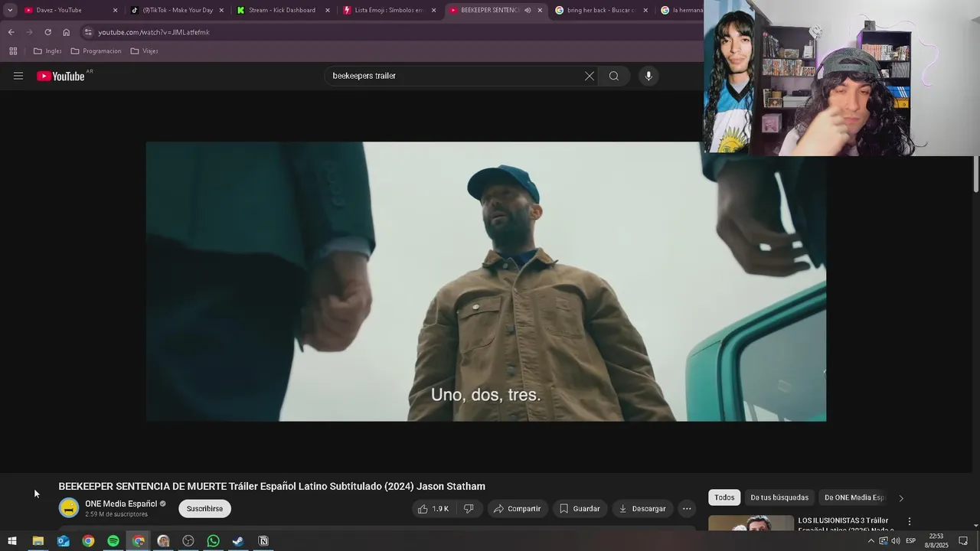Viewport: 980px width, 551px height.
Task: Open the Viajes bookmarks folder
Action: (144, 51)
